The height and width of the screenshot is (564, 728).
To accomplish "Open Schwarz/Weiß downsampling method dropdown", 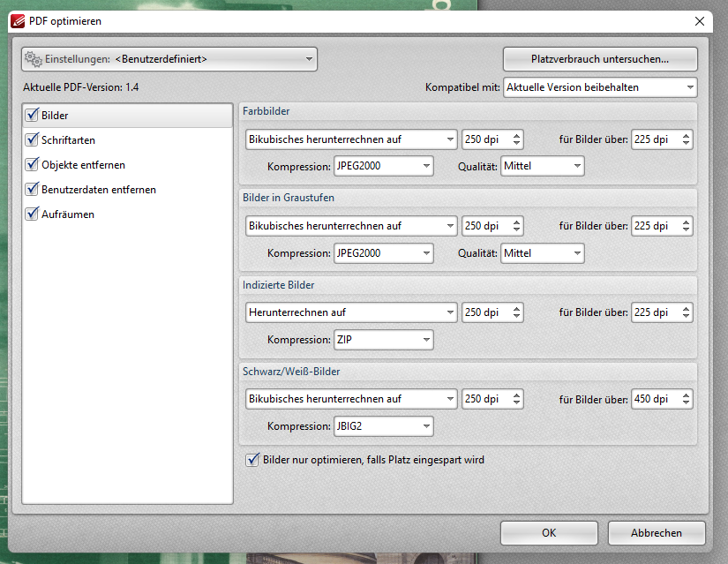I will click(x=351, y=399).
